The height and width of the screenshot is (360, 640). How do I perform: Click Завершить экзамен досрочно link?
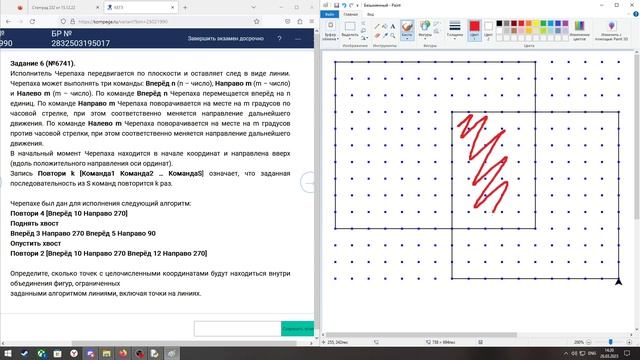click(226, 38)
